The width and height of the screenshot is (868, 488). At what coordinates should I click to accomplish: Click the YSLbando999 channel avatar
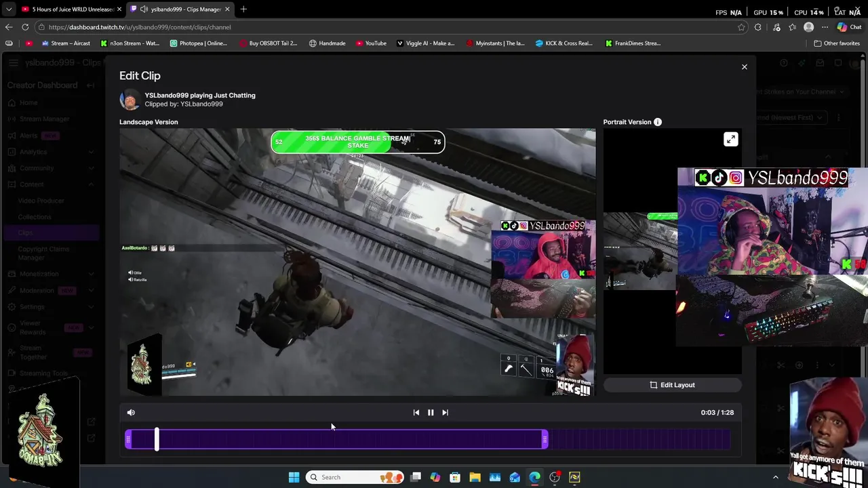click(130, 100)
